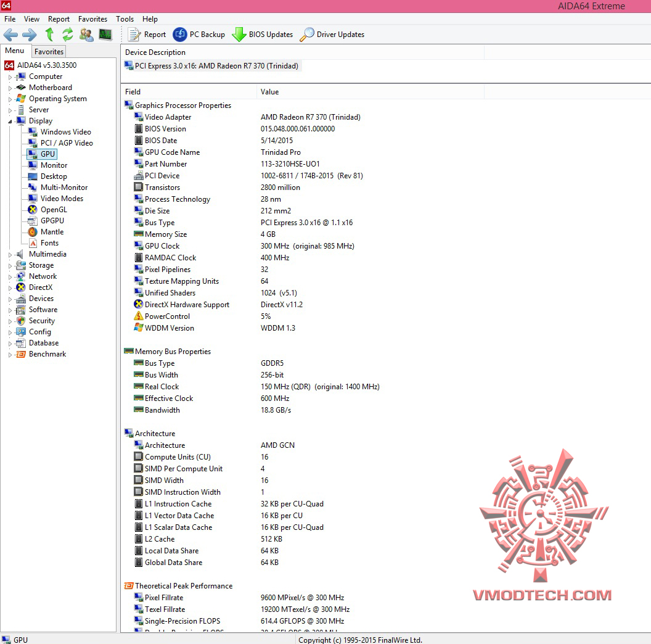The width and height of the screenshot is (651, 644).
Task: Open the View menu
Action: [31, 19]
